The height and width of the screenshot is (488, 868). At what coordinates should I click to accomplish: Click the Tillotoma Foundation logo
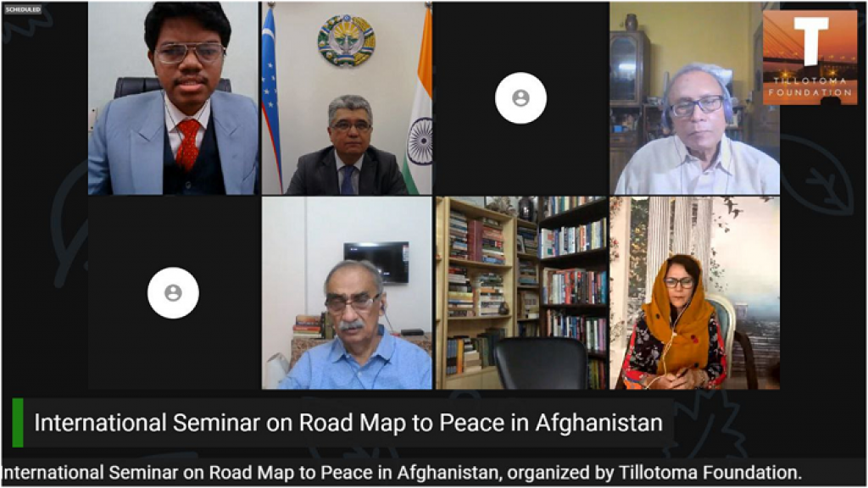810,57
